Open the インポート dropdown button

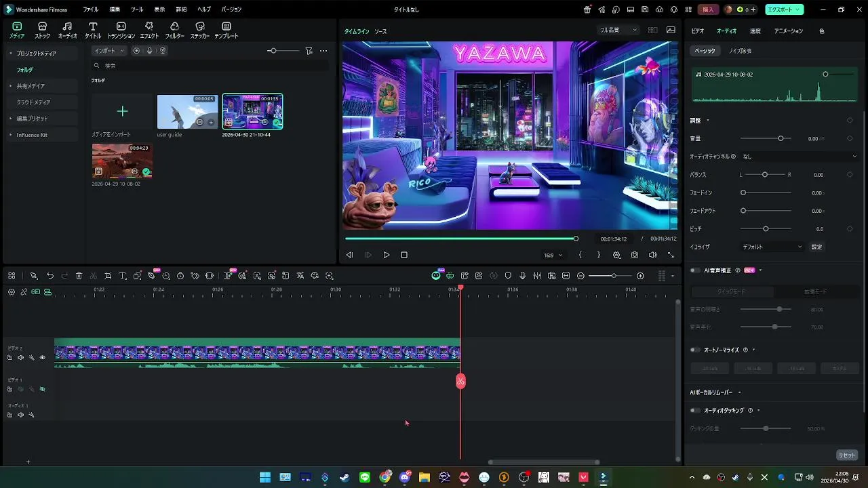click(109, 51)
